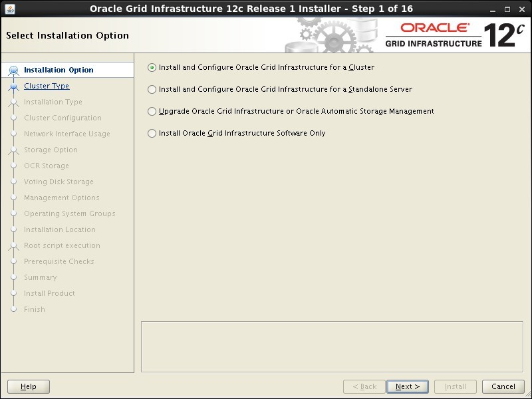Click the Cluster Configuration step text
This screenshot has height=399, width=532.
click(x=63, y=118)
